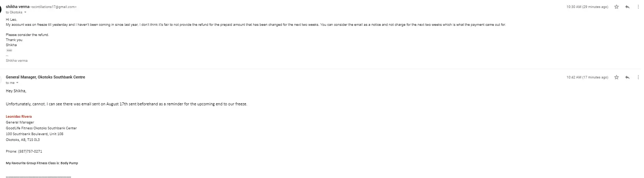
Task: Click the scintillations17@gmail.com sender address
Action: [53, 7]
